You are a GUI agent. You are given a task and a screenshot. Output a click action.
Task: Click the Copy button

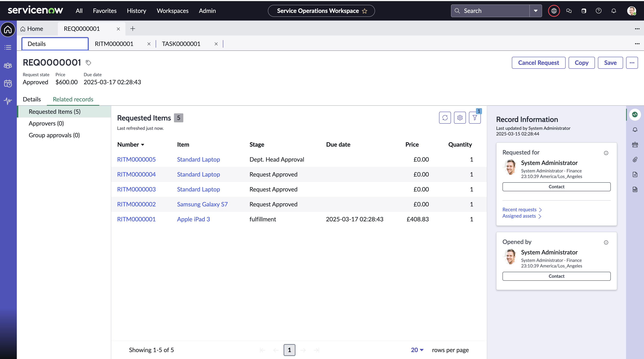click(581, 63)
